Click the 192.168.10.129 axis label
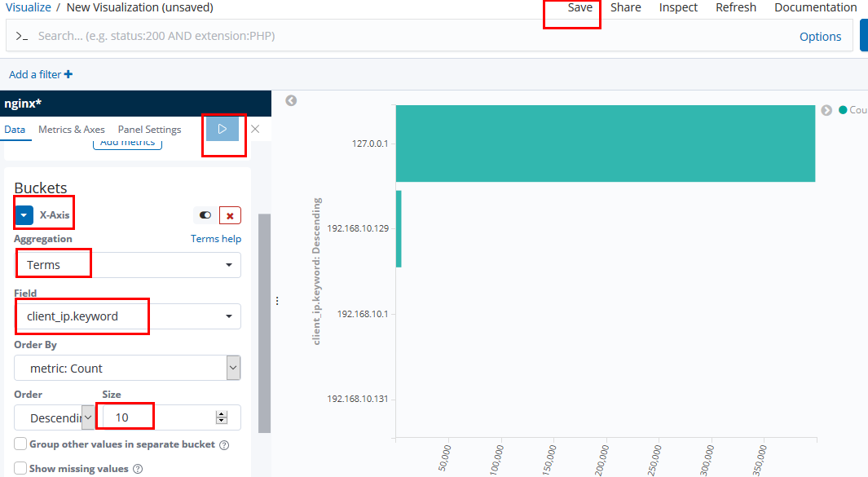Screen dimensions: 868x477 (x=358, y=228)
